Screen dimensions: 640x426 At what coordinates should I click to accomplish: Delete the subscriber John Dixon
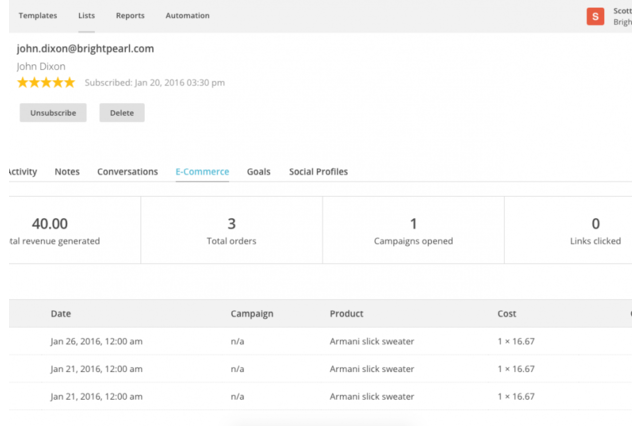click(122, 113)
